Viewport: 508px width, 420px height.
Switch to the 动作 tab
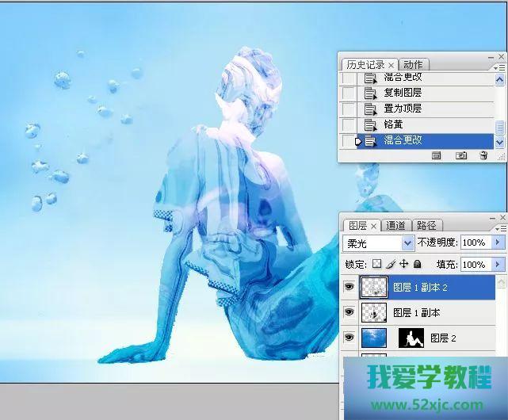pyautogui.click(x=413, y=64)
